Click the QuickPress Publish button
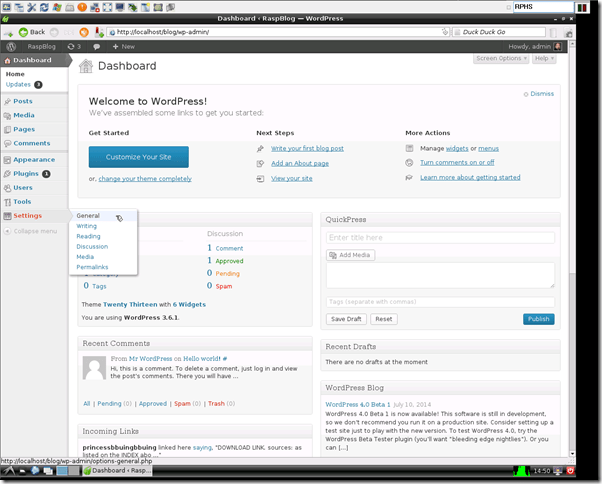 538,319
